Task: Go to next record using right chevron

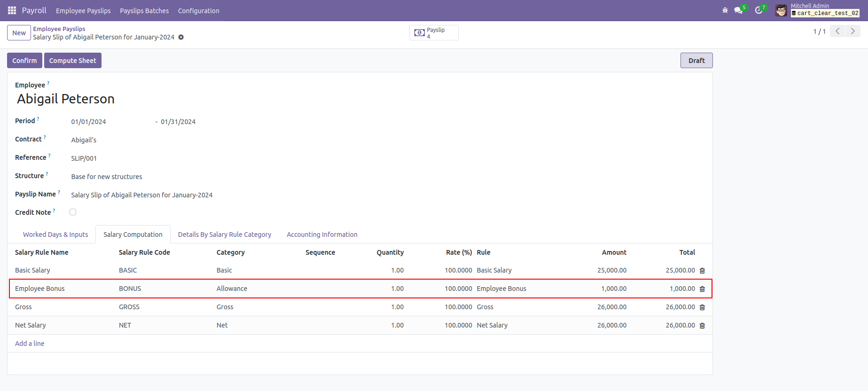Action: tap(852, 31)
